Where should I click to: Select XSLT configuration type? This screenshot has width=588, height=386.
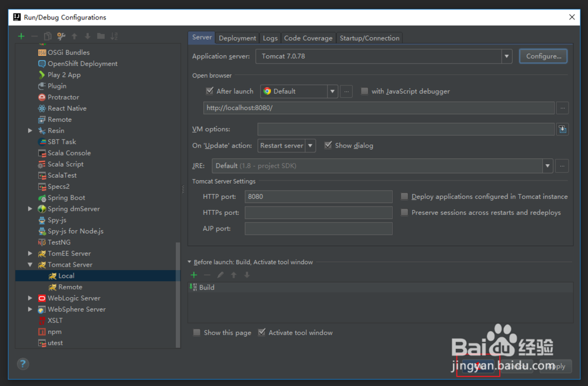pos(50,320)
